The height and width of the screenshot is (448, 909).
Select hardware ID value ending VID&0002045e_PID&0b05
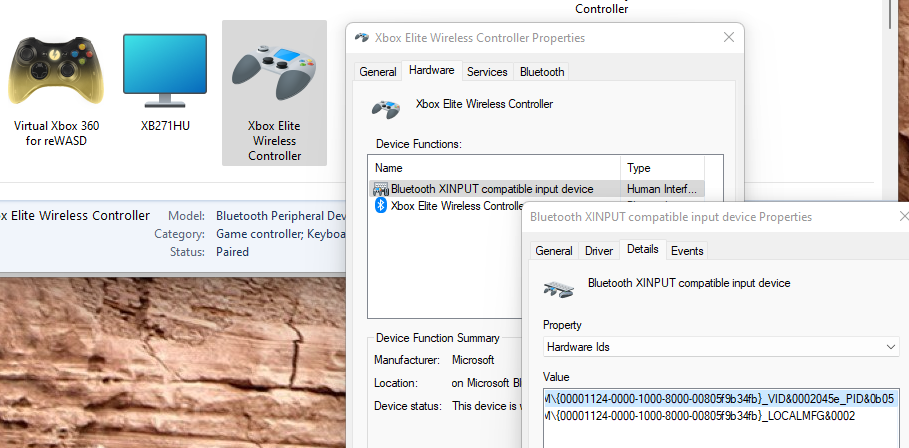tap(719, 399)
